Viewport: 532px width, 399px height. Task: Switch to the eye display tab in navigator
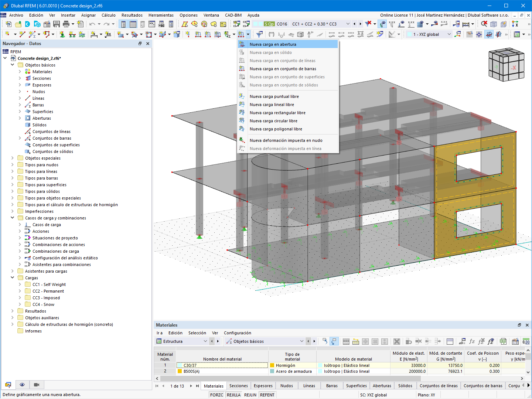(x=22, y=385)
